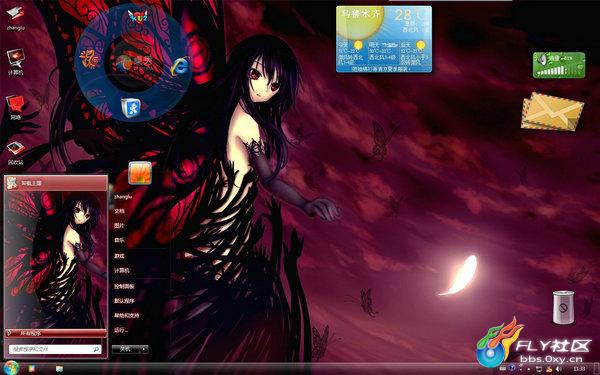The image size is (600, 375).
Task: Open the 网络 network desktop icon
Action: [x=15, y=107]
